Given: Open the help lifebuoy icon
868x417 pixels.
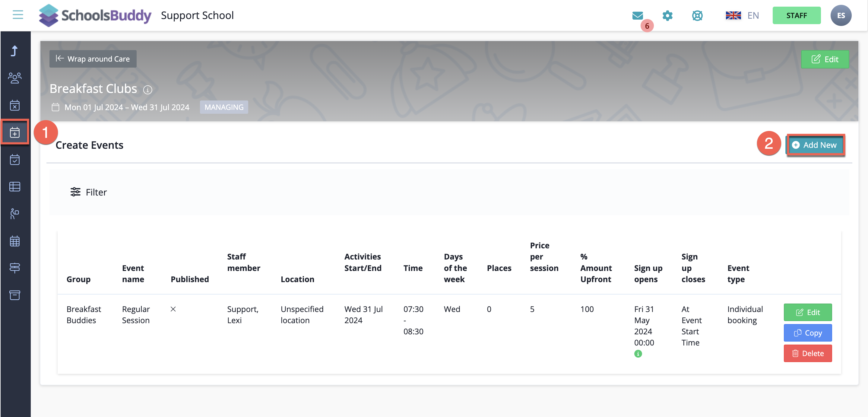Looking at the screenshot, I should click(x=697, y=15).
